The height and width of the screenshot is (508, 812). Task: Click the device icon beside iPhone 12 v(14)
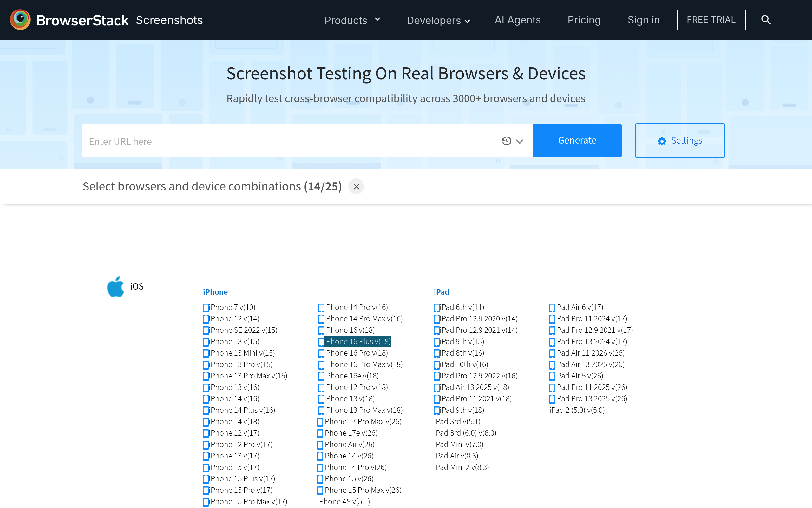tap(206, 319)
